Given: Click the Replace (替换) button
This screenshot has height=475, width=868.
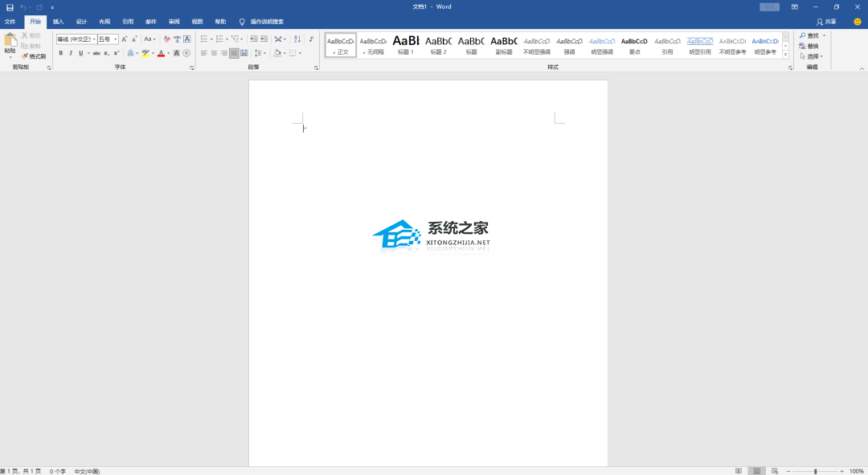Looking at the screenshot, I should tap(809, 46).
